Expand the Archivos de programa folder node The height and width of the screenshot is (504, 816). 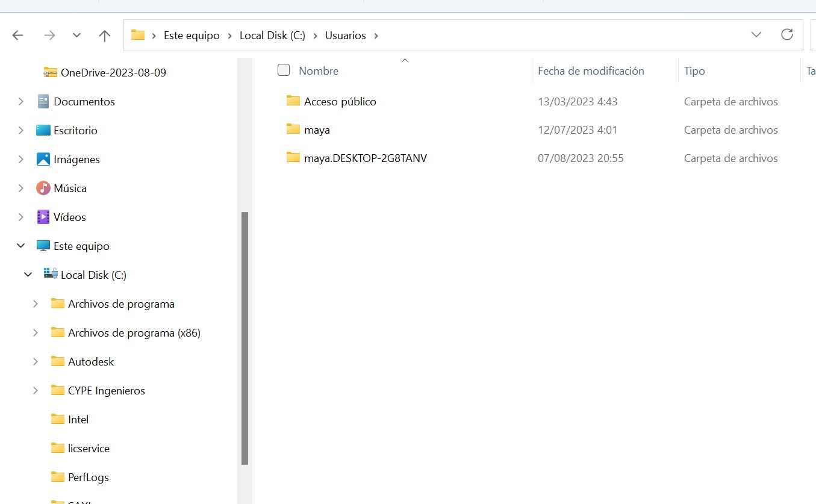tap(36, 304)
